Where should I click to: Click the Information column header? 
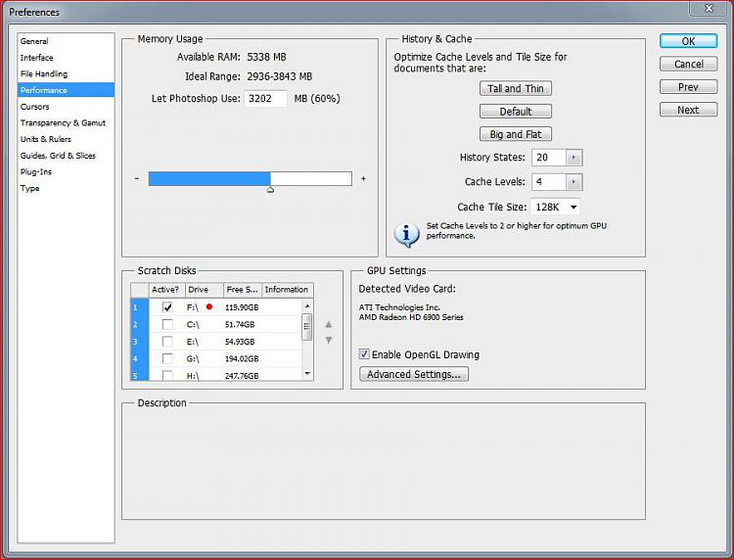point(287,290)
